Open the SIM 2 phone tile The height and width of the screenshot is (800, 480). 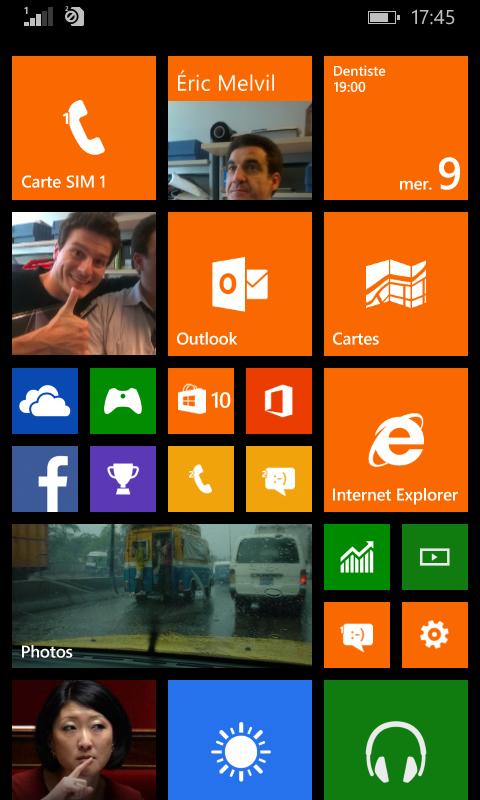coord(201,479)
